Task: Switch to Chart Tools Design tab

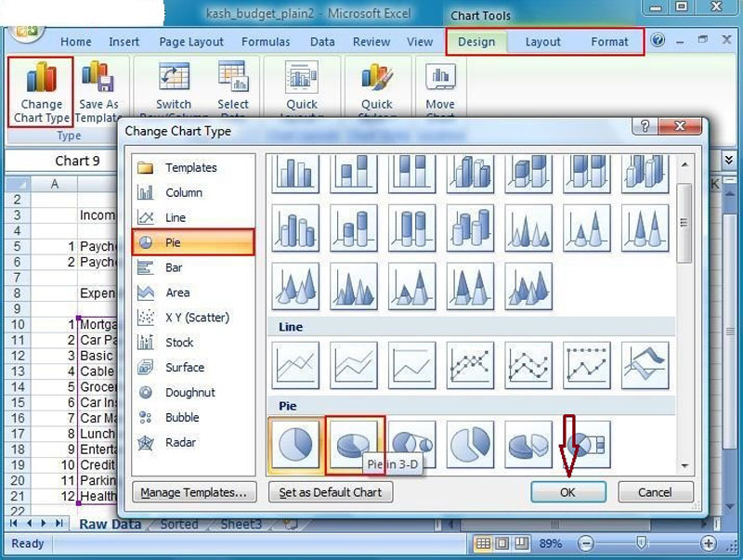Action: point(476,42)
